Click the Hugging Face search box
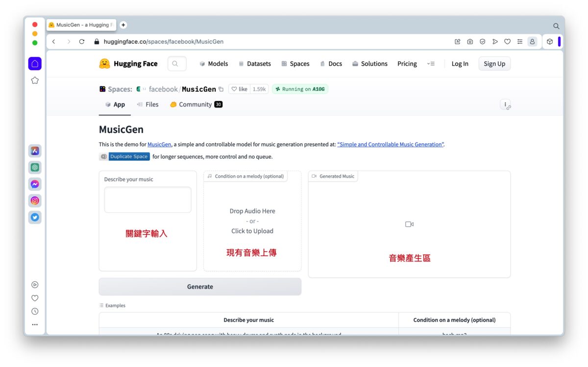Image resolution: width=588 pixels, height=367 pixels. tap(177, 64)
